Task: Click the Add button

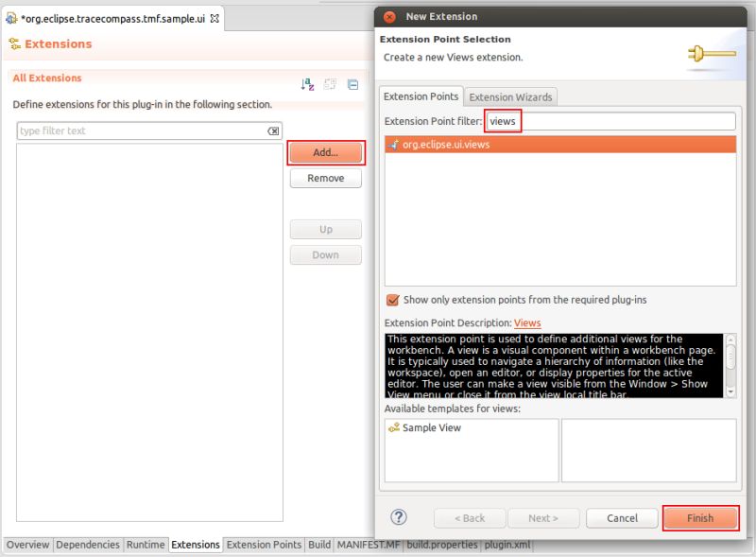Action: click(x=325, y=152)
